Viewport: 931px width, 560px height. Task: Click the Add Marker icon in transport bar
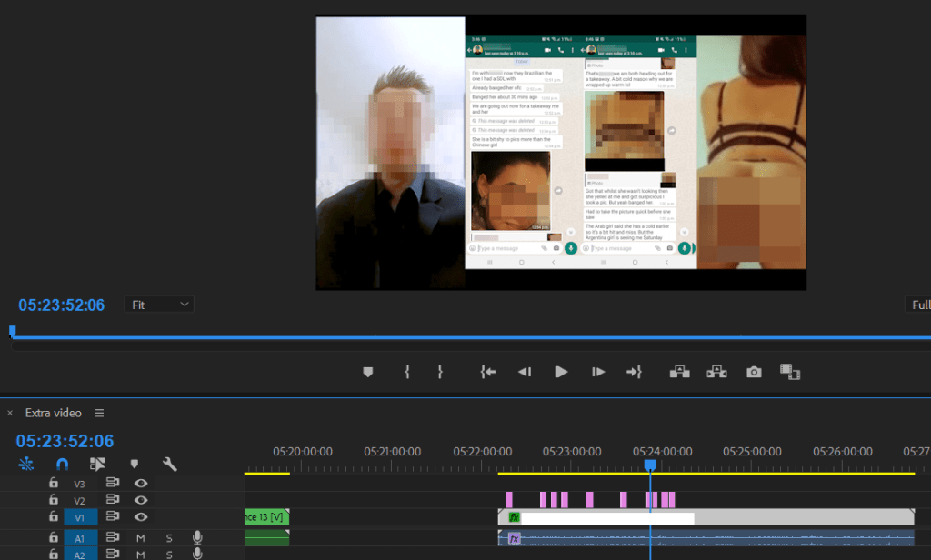[x=368, y=372]
